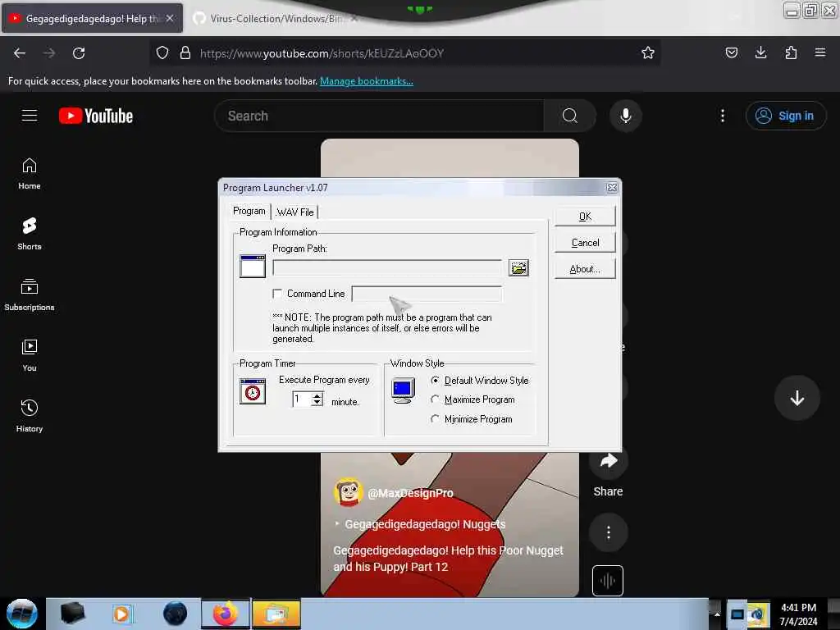
Task: Click the YouTube search box
Action: (379, 116)
